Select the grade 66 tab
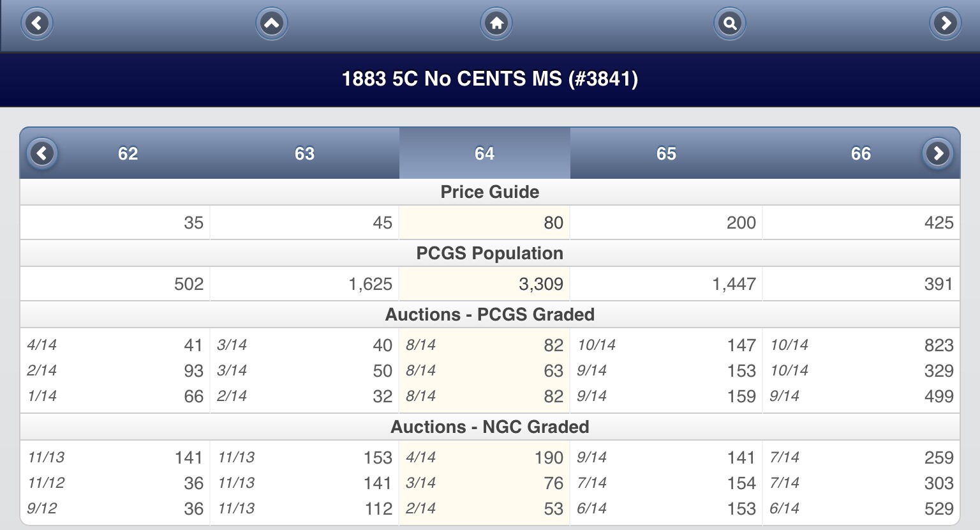 (861, 153)
